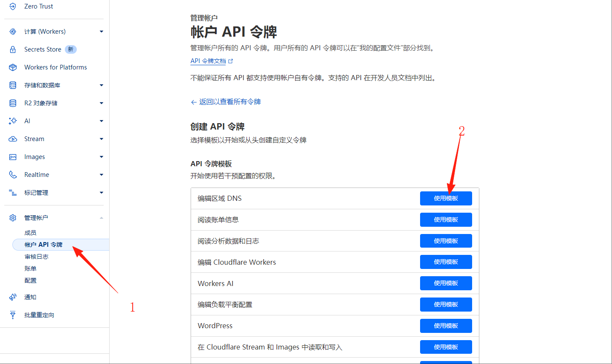Expand the R2 对象存储 dropdown arrow

coord(102,103)
